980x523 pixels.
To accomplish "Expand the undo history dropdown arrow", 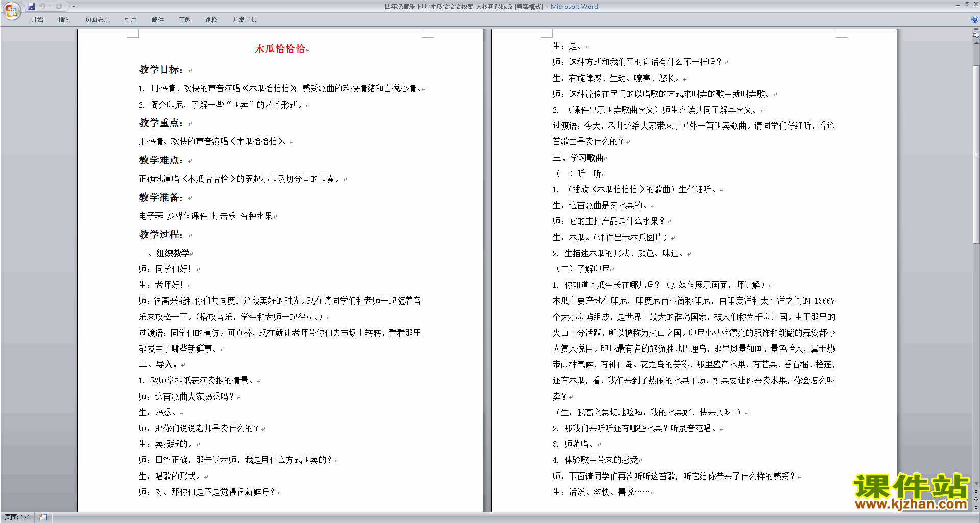I will [x=50, y=6].
